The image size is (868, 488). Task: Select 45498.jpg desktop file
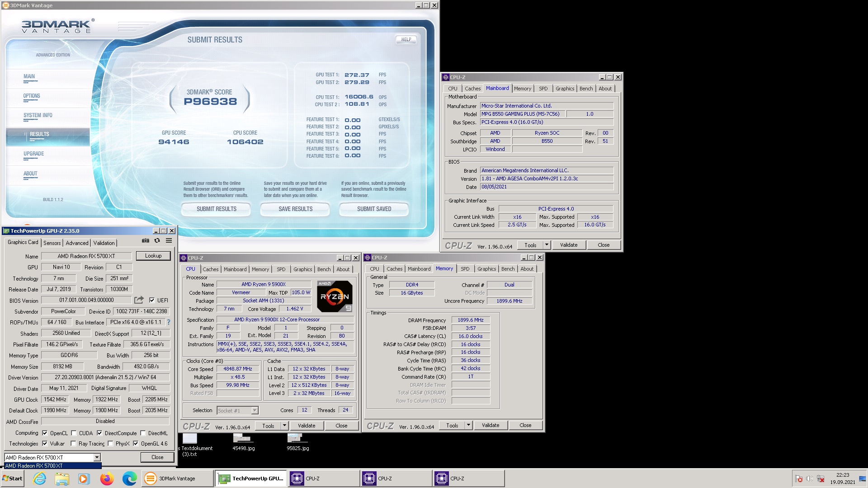point(243,442)
